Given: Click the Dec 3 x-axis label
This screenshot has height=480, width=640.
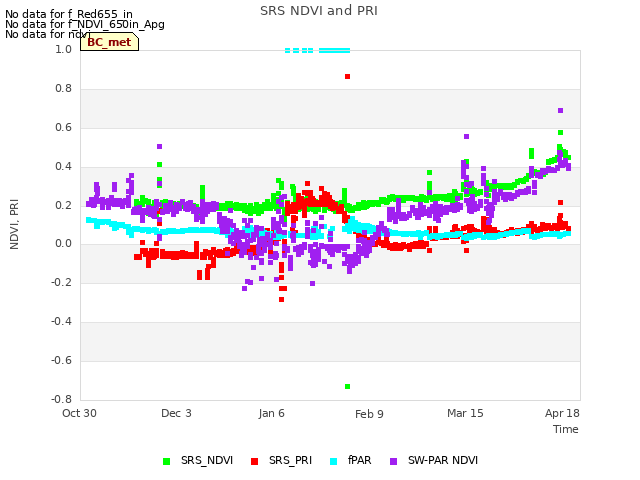Looking at the screenshot, I should click(x=176, y=413).
